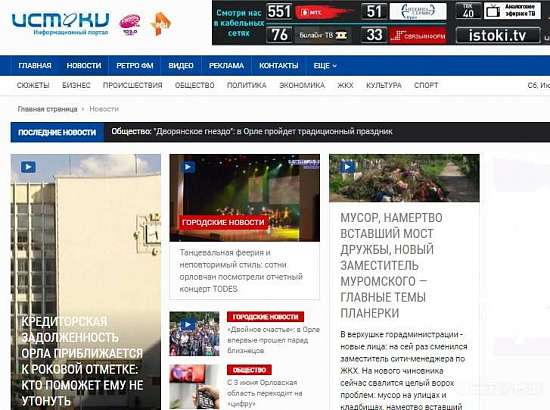
Task: Click the TV remote thumbnail image
Action: [x=194, y=387]
